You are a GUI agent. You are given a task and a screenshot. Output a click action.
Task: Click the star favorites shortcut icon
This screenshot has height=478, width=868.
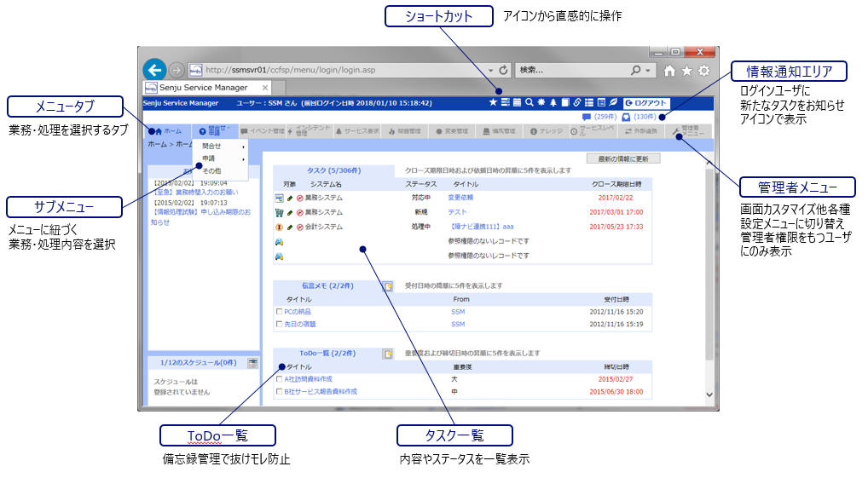(493, 102)
